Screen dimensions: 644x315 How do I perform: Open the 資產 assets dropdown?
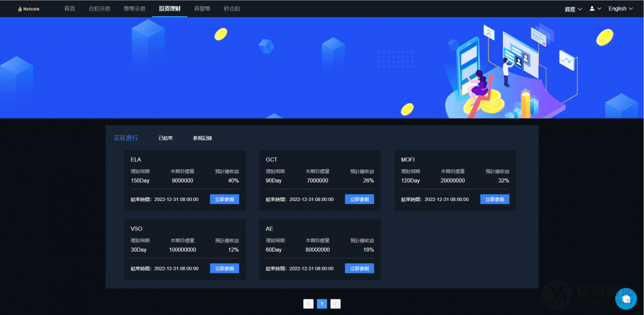click(573, 9)
